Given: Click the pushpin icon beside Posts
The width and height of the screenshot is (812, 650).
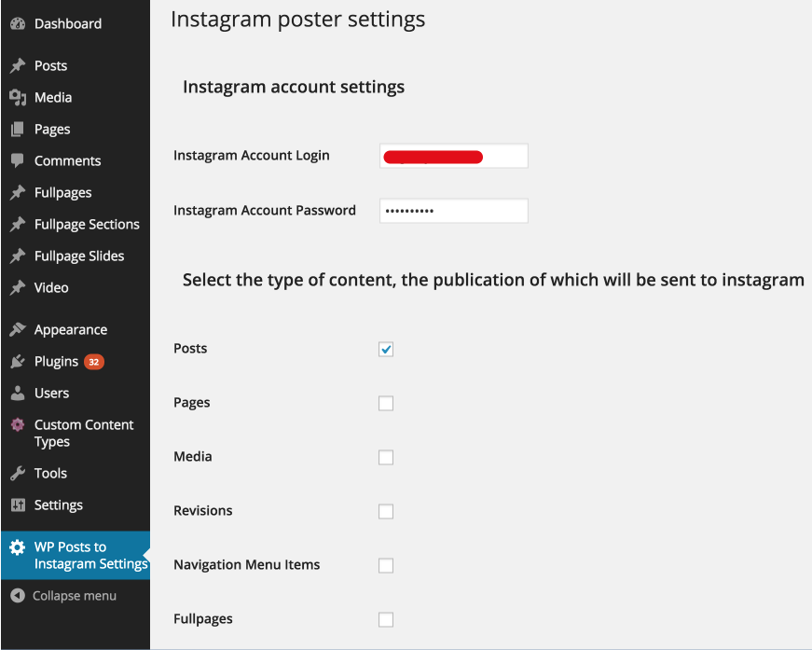Looking at the screenshot, I should point(18,66).
